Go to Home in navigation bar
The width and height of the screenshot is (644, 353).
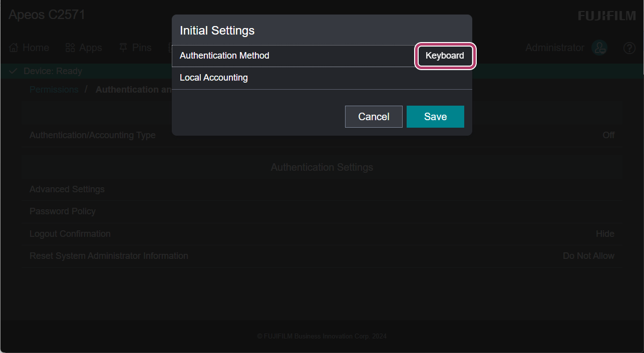click(x=29, y=48)
